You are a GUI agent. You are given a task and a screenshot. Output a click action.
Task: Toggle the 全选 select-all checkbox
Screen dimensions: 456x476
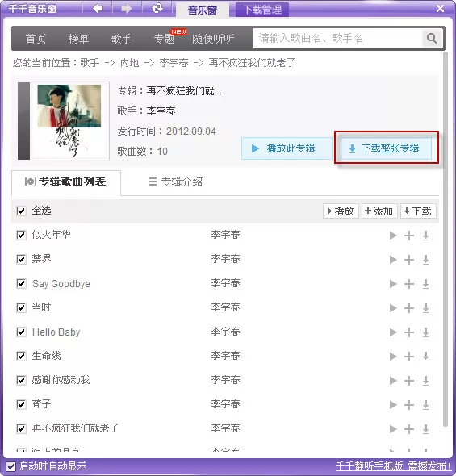(x=21, y=211)
